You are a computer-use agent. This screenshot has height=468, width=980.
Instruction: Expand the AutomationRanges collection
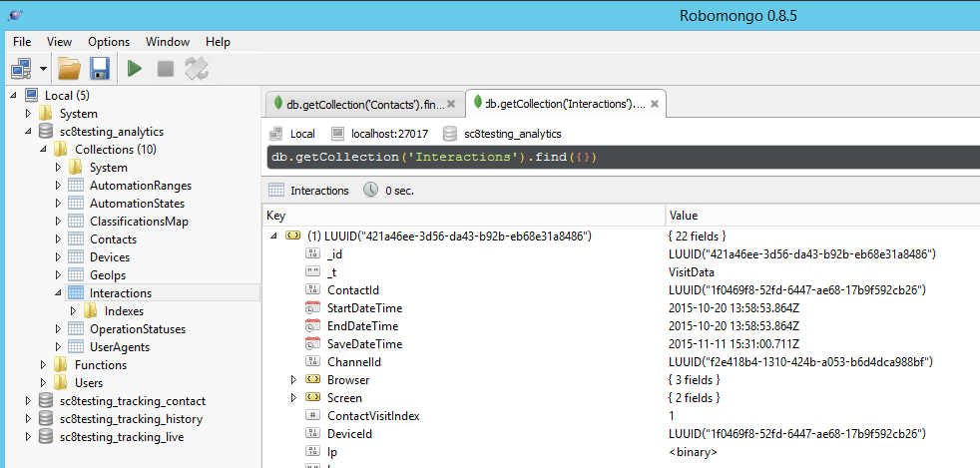coord(58,186)
